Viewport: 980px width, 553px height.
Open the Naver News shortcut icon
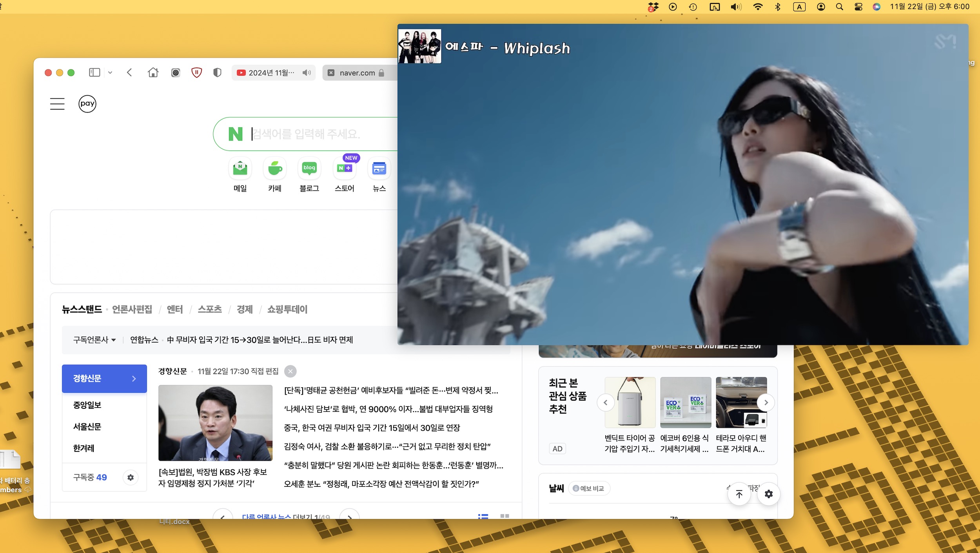[x=379, y=169]
